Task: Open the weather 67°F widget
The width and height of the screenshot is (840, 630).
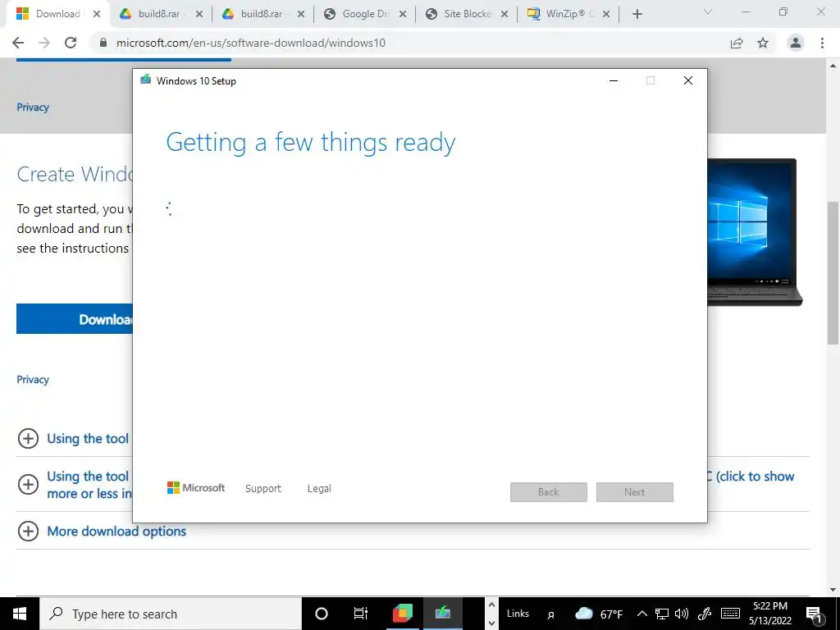Action: pos(598,614)
